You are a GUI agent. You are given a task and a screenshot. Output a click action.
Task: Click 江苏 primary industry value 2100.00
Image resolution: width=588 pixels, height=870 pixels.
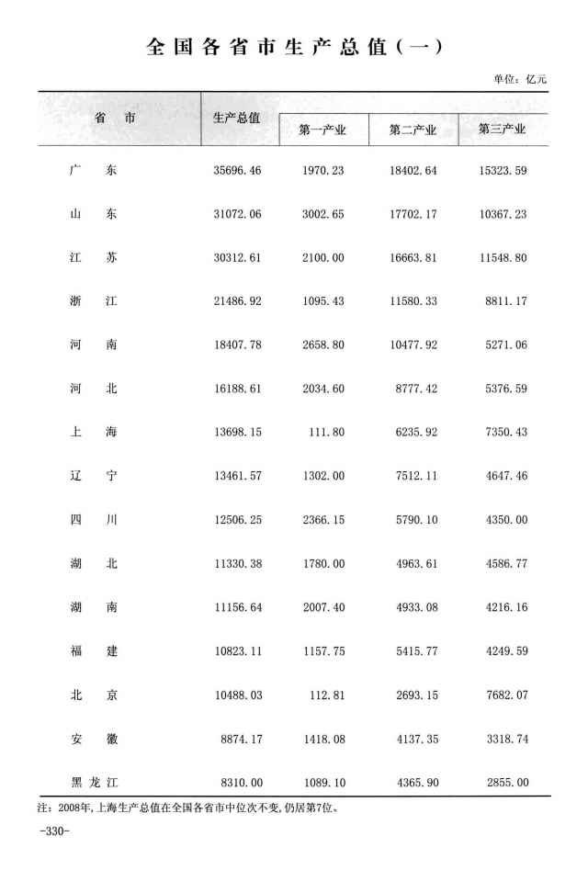point(322,258)
